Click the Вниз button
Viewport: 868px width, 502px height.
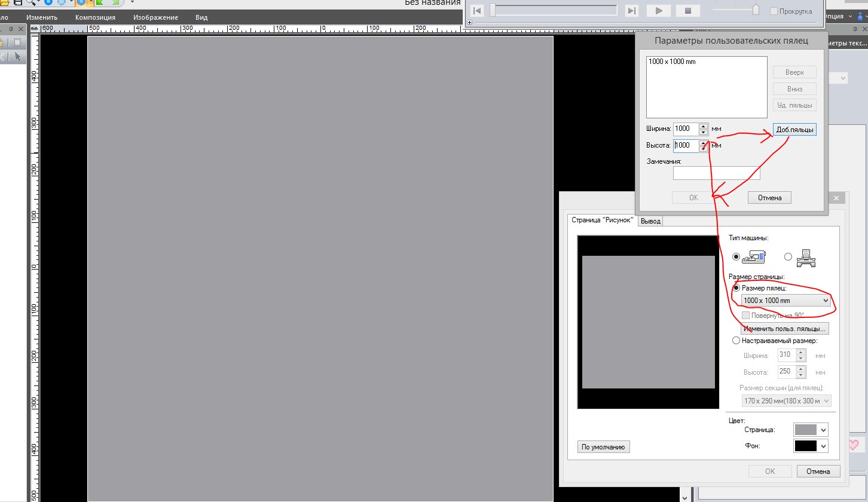[794, 88]
